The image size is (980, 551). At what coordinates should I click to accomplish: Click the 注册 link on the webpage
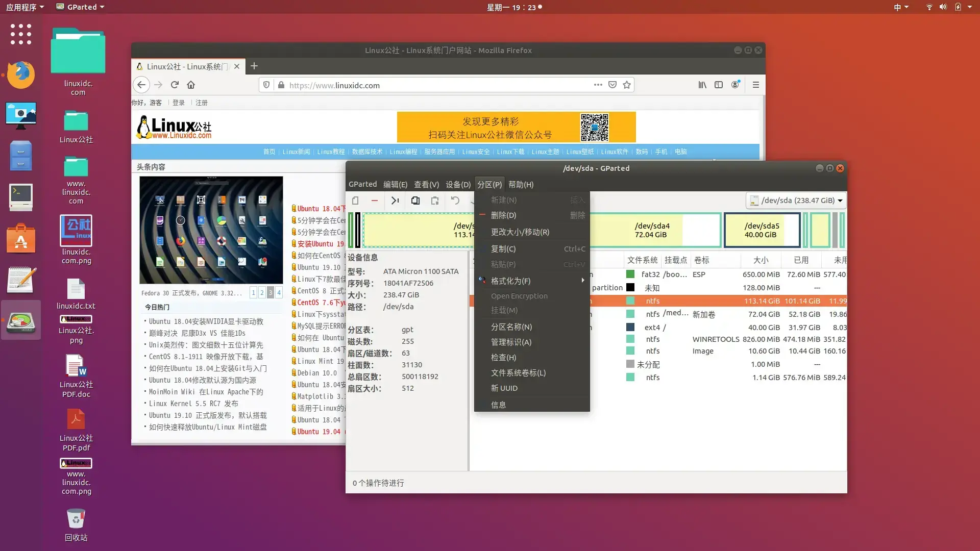tap(202, 103)
